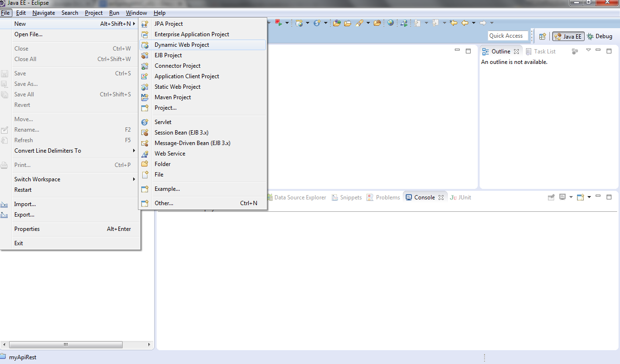
Task: Expand the New Dynamic Web Project dropdown arrow
Action: 307,23
